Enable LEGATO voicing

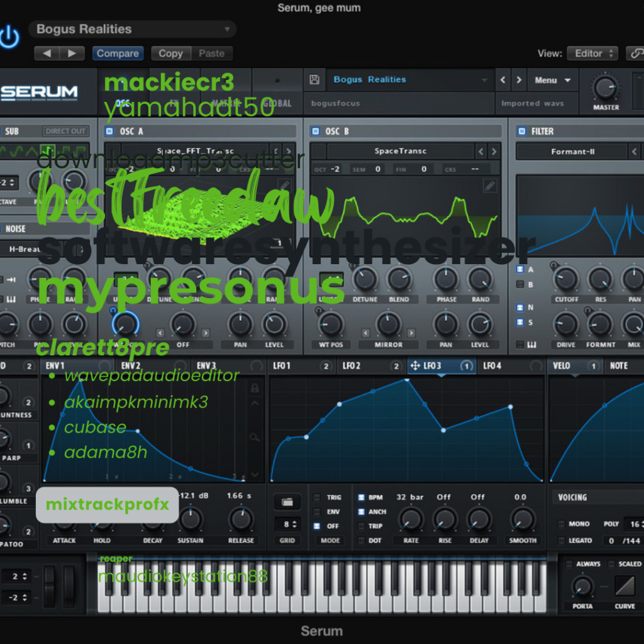(562, 540)
